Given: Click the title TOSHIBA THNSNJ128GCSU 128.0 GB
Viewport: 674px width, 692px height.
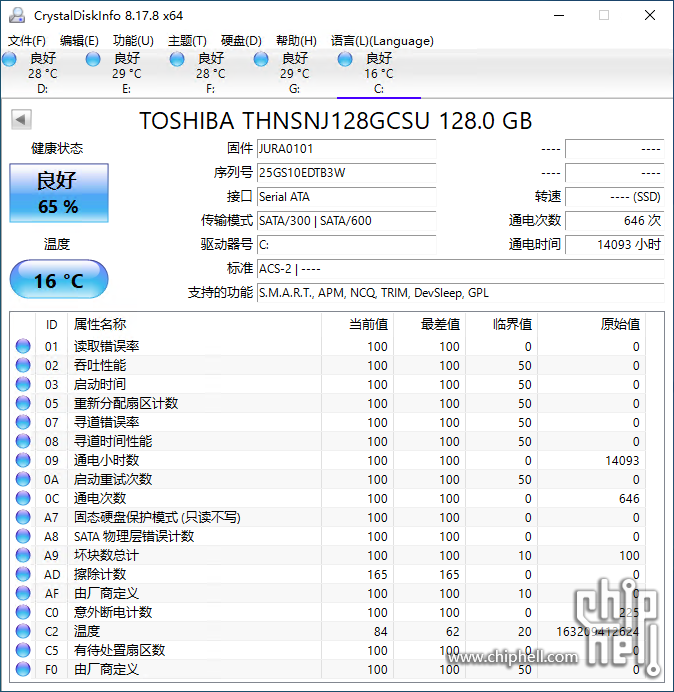Looking at the screenshot, I should click(x=336, y=120).
